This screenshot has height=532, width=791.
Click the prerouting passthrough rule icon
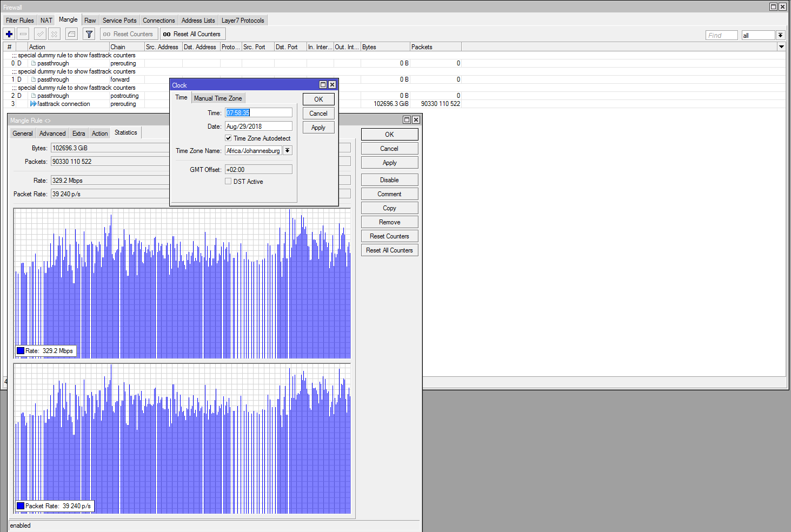(x=34, y=63)
